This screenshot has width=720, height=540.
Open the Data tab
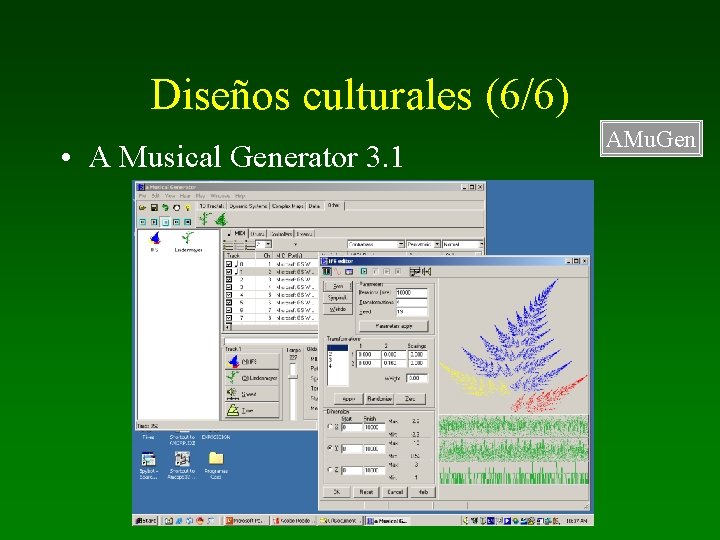click(x=315, y=206)
